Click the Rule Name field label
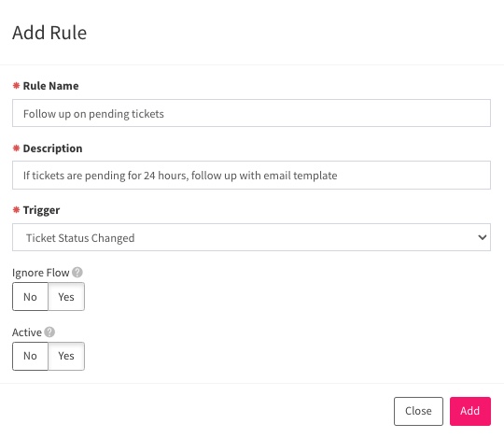The image size is (504, 438). click(x=50, y=86)
